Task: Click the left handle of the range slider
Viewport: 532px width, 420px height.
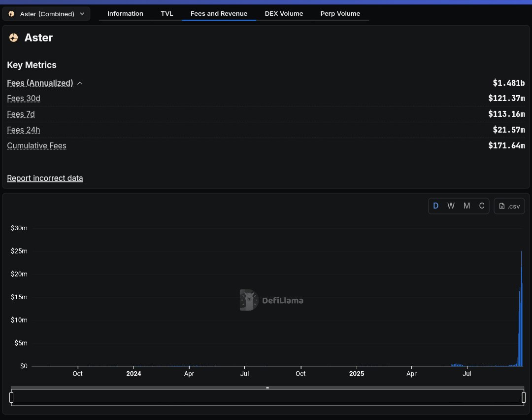Action: [x=11, y=397]
